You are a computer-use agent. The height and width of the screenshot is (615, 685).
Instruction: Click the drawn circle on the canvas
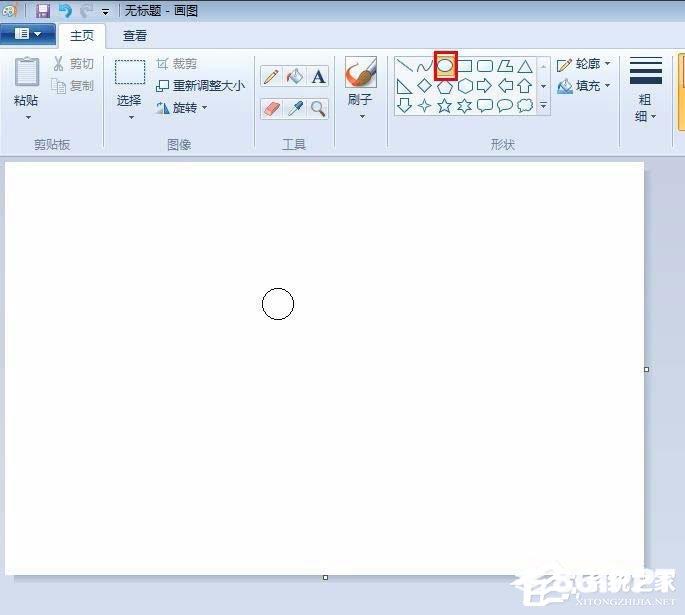click(278, 304)
